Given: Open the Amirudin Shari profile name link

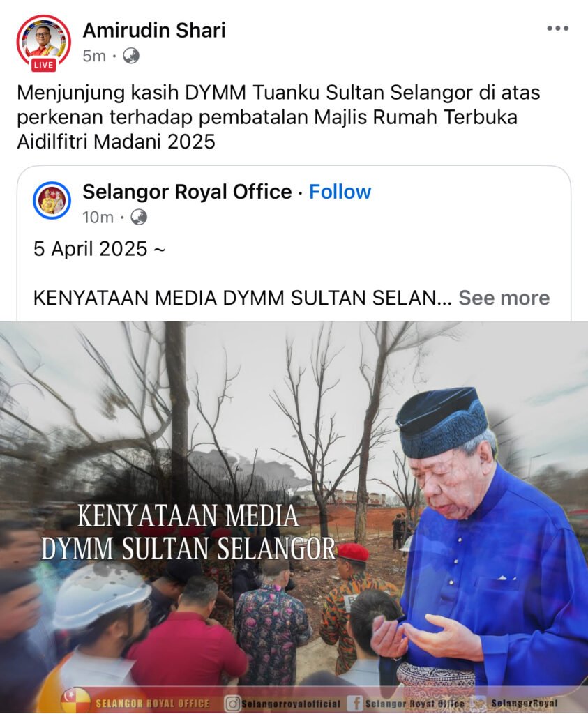Looking at the screenshot, I should coord(154,31).
